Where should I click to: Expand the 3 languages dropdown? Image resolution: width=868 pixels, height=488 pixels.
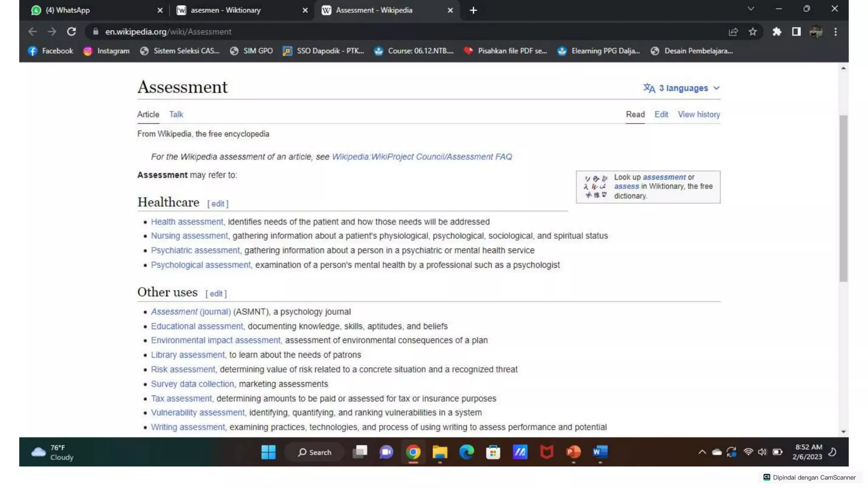click(682, 88)
